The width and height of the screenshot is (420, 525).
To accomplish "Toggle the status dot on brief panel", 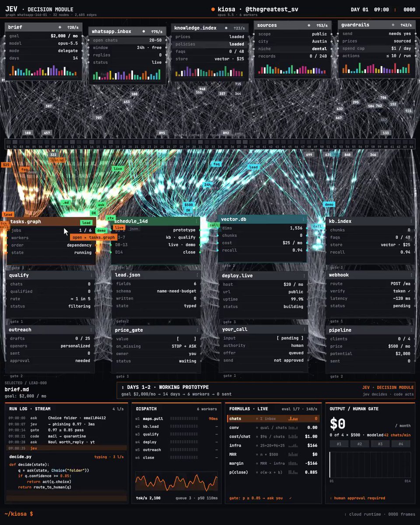I will pyautogui.click(x=60, y=27).
